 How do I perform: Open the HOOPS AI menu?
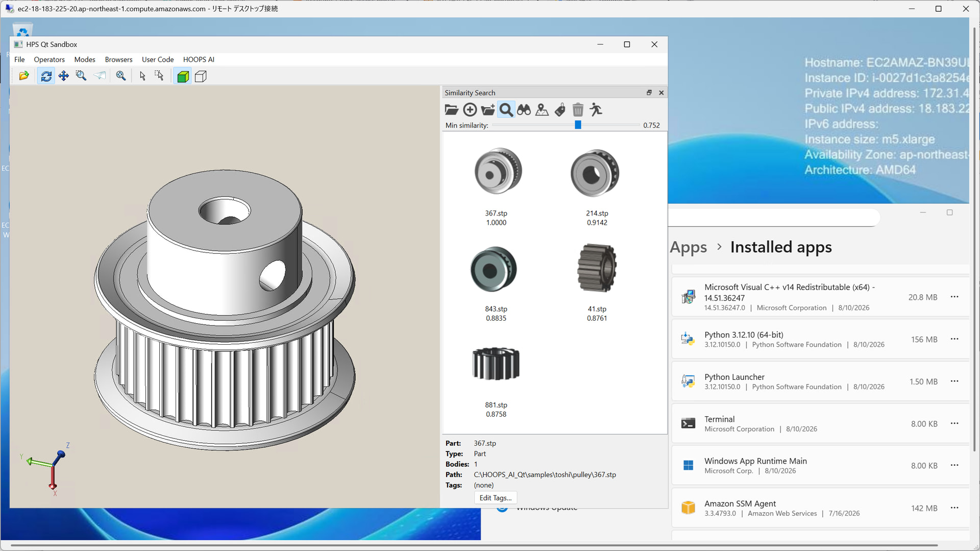click(199, 60)
